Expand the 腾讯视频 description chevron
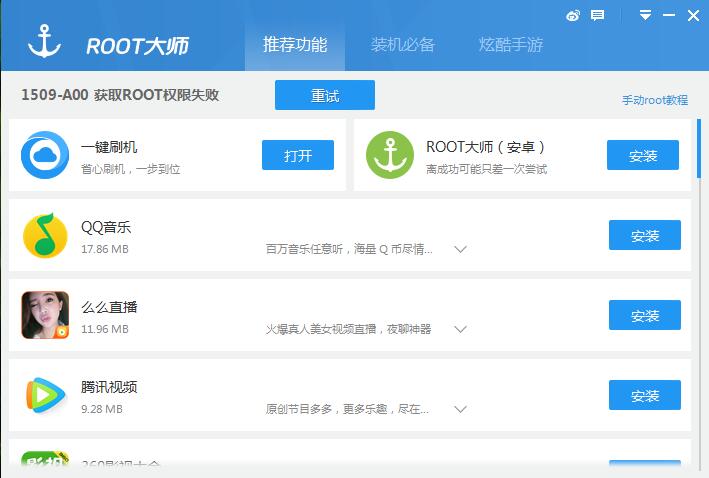The height and width of the screenshot is (478, 709). pos(460,409)
